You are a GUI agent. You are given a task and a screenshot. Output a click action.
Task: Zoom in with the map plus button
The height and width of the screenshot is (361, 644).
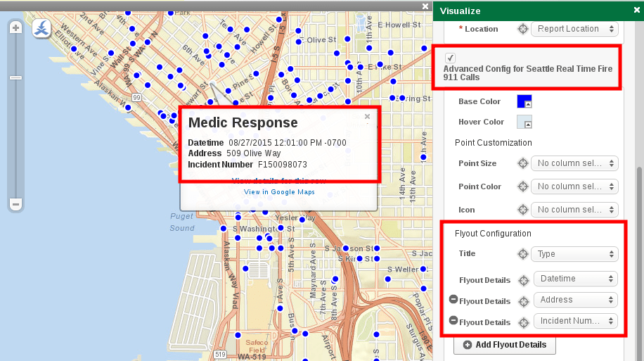(16, 28)
